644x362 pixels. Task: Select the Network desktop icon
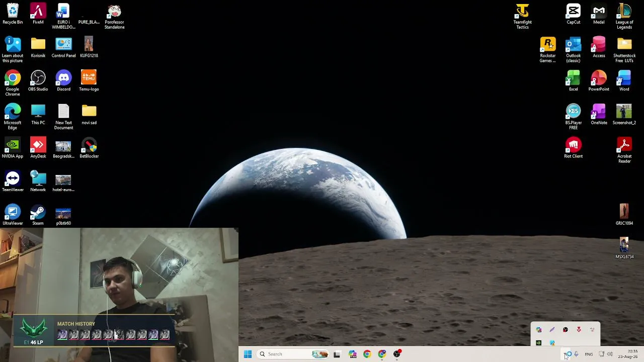click(38, 182)
